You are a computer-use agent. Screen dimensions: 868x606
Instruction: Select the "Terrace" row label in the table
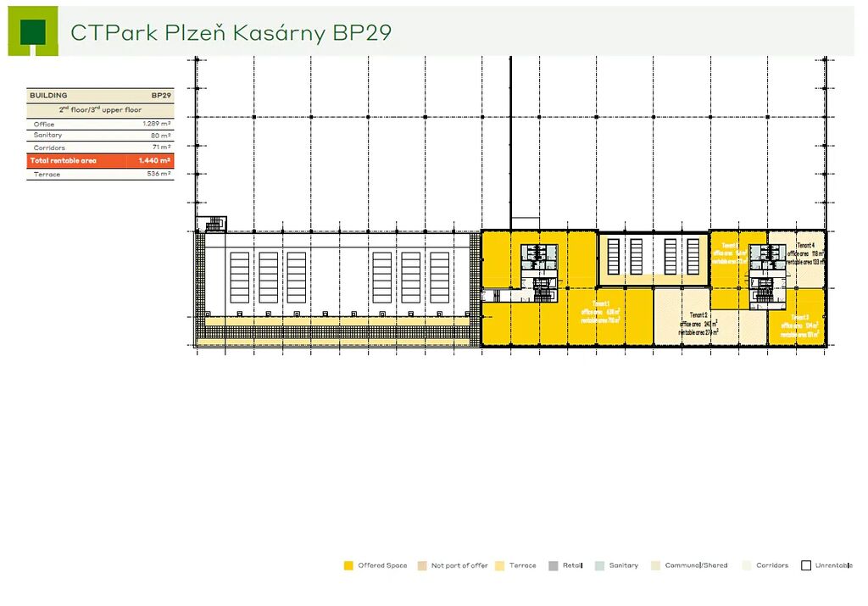point(47,175)
